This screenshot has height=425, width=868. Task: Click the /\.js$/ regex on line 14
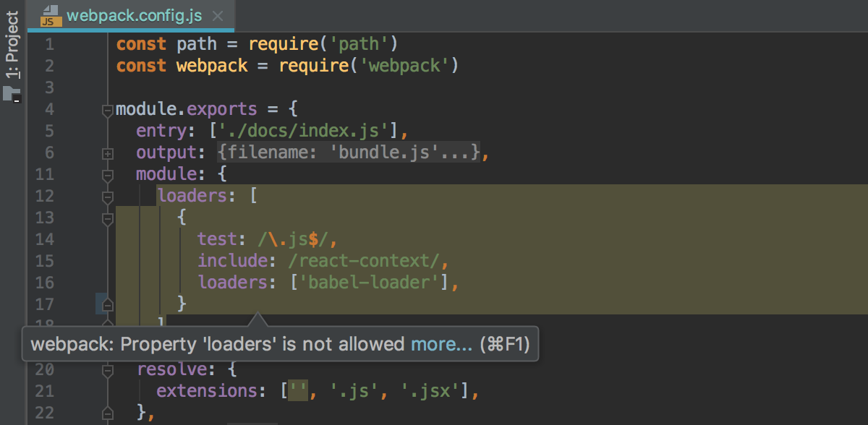click(293, 239)
